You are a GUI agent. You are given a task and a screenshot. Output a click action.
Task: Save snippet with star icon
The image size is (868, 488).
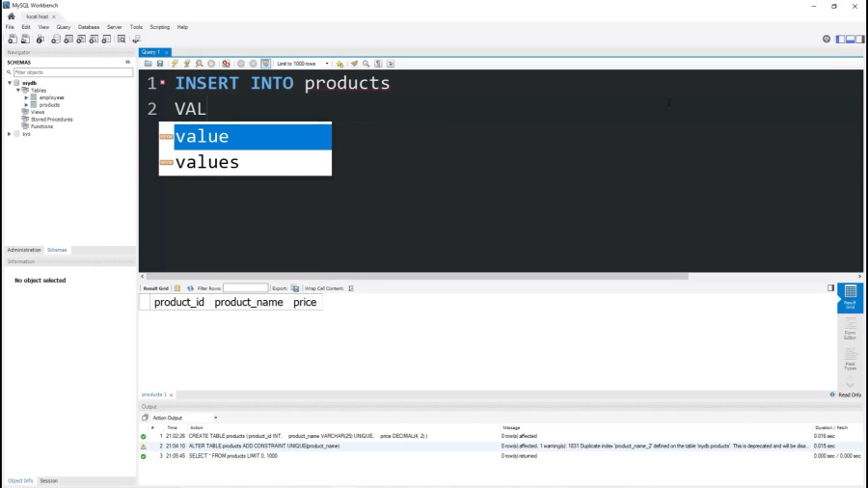click(339, 64)
